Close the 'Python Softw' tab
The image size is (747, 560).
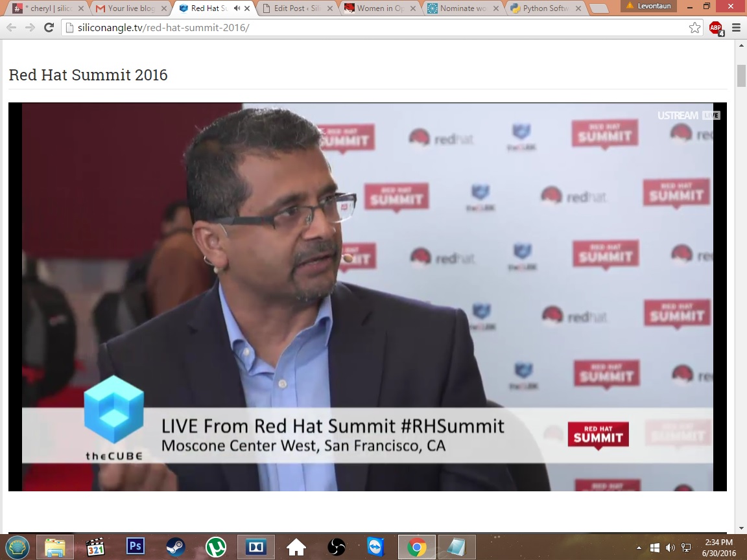(x=578, y=8)
